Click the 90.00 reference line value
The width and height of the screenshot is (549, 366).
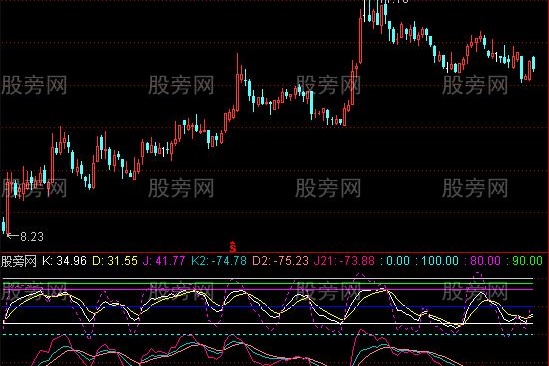[x=524, y=261]
